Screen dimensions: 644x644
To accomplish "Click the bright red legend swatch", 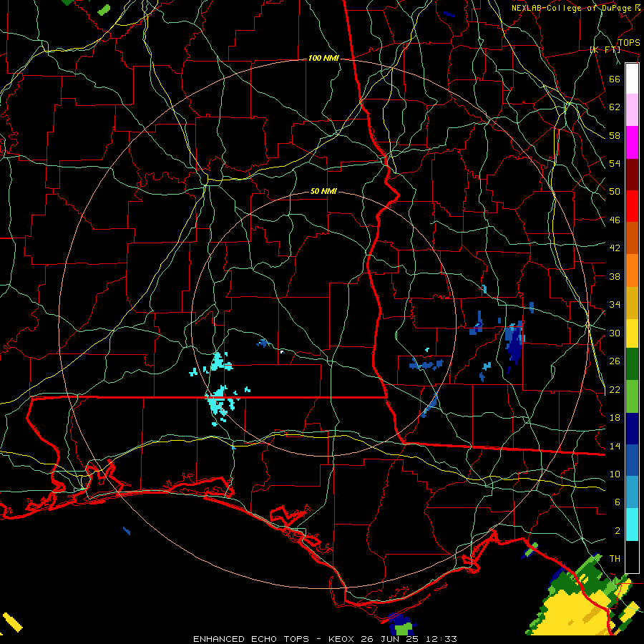I will coord(632,206).
